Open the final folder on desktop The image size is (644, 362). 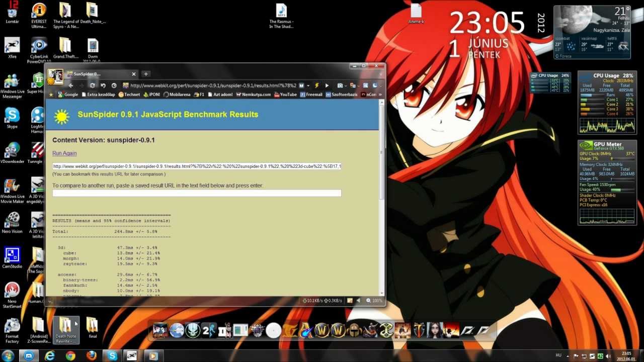point(92,328)
